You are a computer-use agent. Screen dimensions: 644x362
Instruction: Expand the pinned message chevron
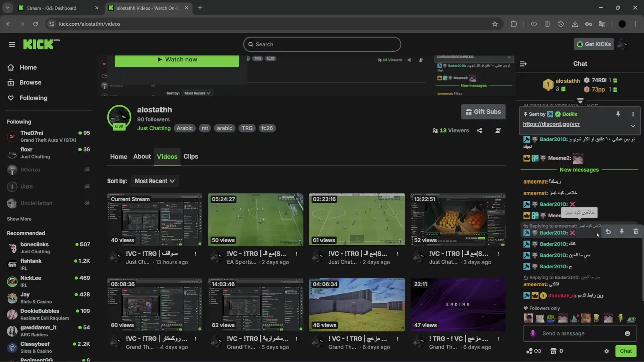pyautogui.click(x=633, y=126)
